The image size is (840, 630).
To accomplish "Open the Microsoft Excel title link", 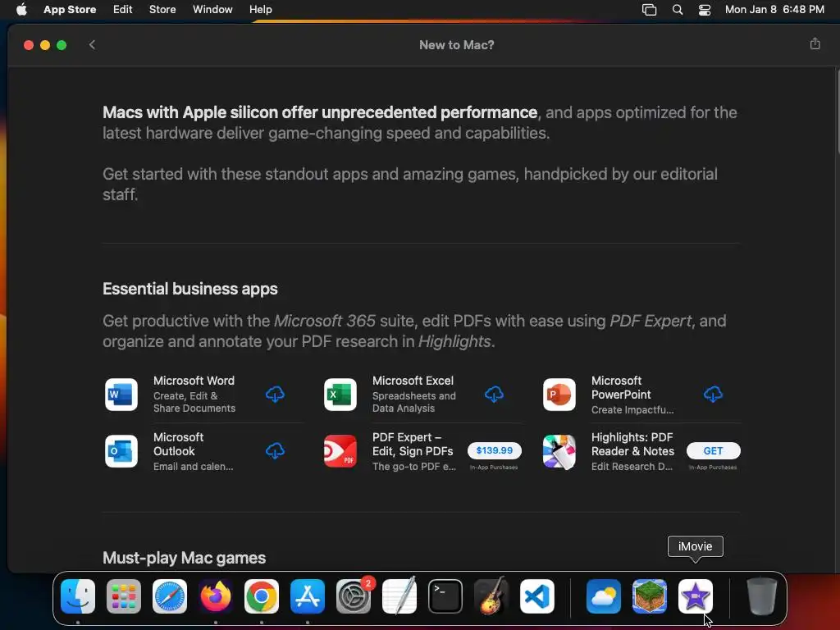I will (x=413, y=381).
